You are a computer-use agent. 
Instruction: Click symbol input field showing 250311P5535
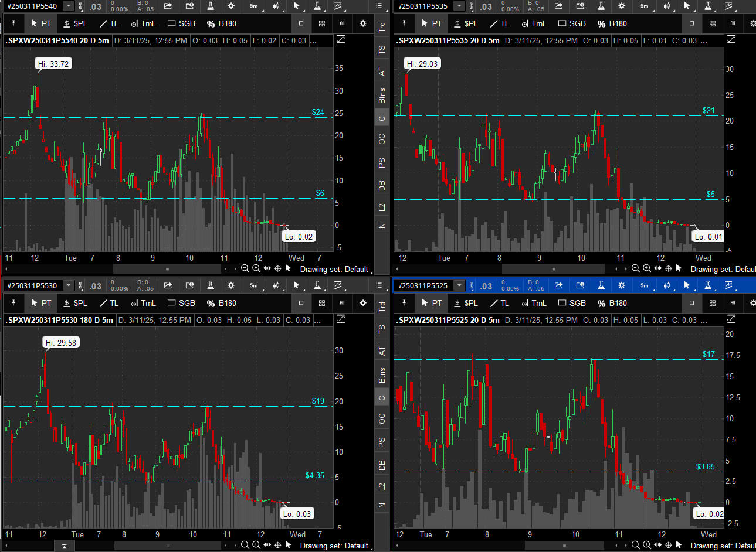point(423,6)
